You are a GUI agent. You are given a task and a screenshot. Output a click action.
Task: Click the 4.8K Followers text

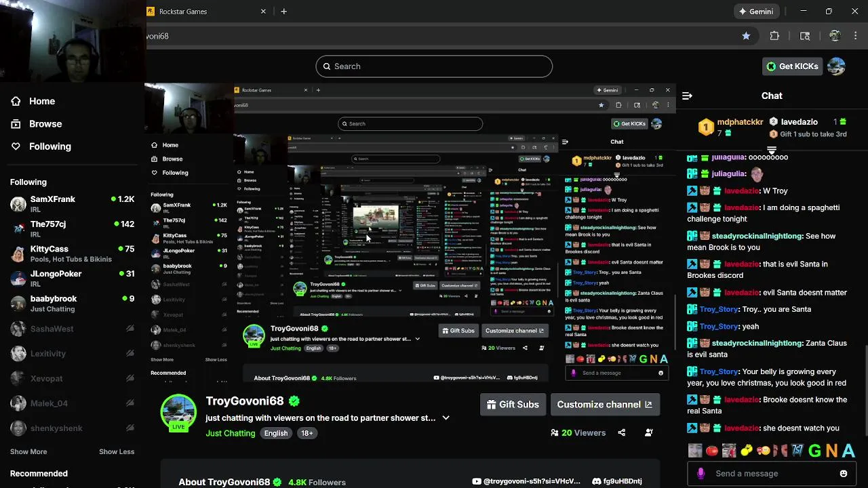(317, 483)
